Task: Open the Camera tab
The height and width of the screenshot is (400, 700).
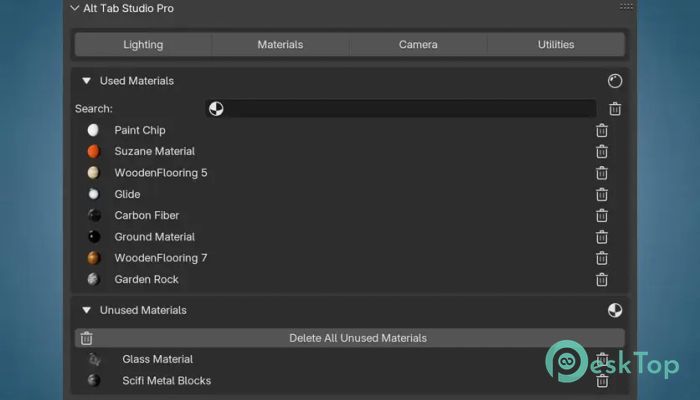Action: (x=418, y=44)
